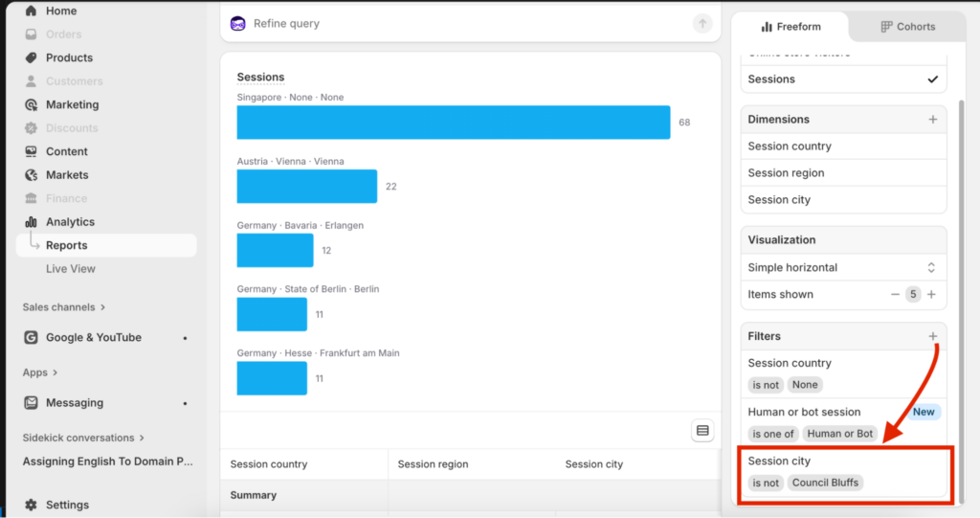This screenshot has height=518, width=980.
Task: Toggle the table view icon button
Action: pos(702,431)
